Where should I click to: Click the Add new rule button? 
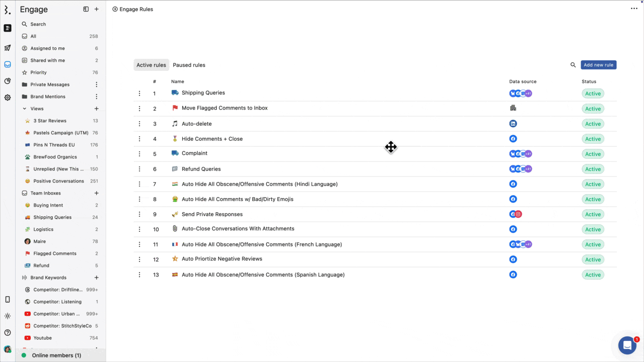(598, 65)
